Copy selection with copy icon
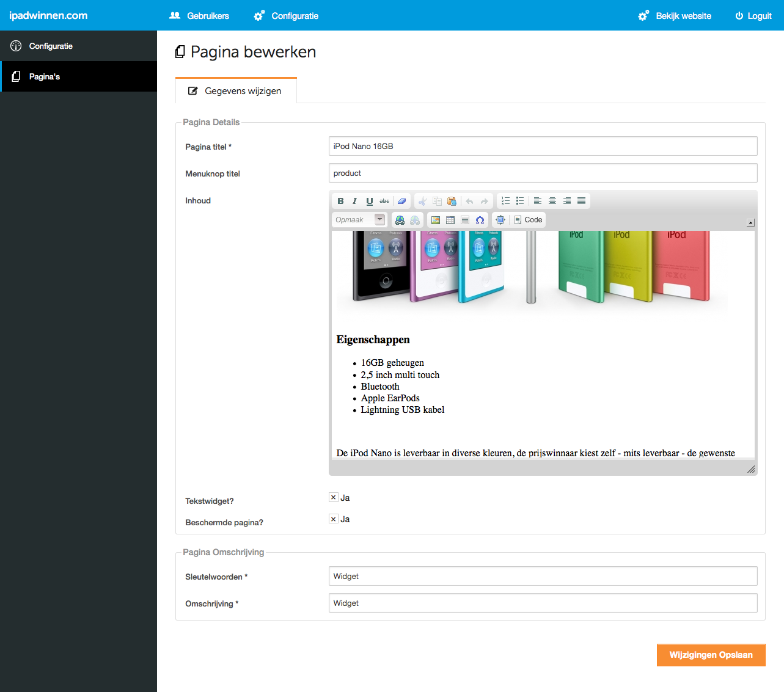 [x=438, y=201]
